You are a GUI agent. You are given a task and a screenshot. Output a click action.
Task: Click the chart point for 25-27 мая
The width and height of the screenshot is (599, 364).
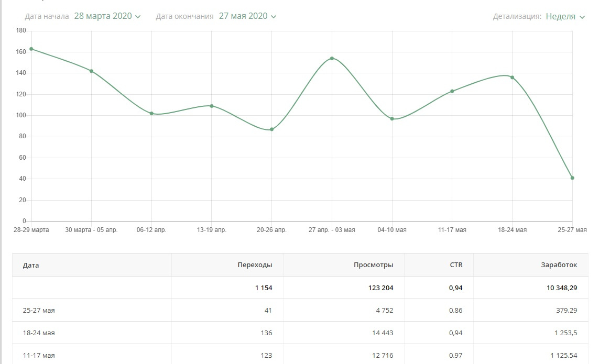pos(572,178)
